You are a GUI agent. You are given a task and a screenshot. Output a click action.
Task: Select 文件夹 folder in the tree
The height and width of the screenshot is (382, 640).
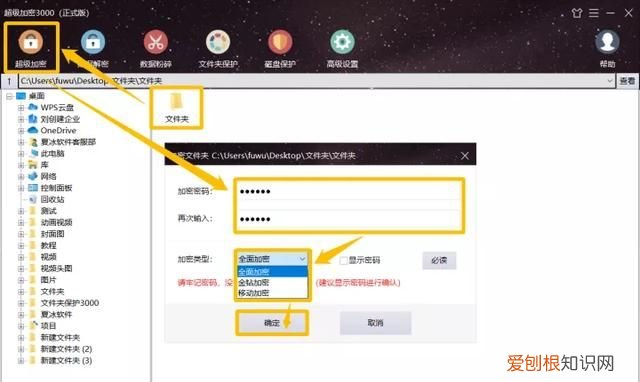[52, 291]
